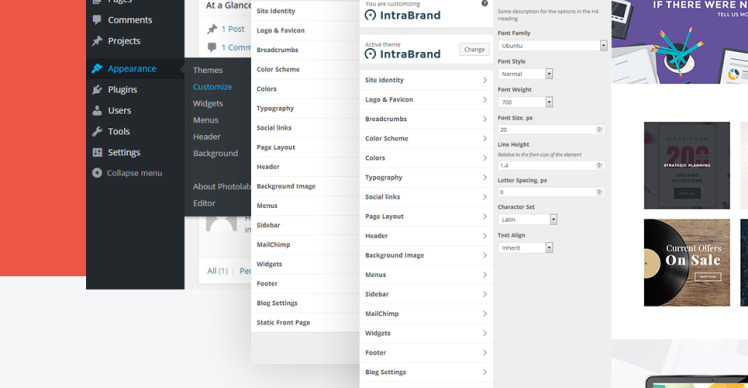The height and width of the screenshot is (388, 748).
Task: Click the Users person icon in admin sidebar
Action: pyautogui.click(x=97, y=111)
